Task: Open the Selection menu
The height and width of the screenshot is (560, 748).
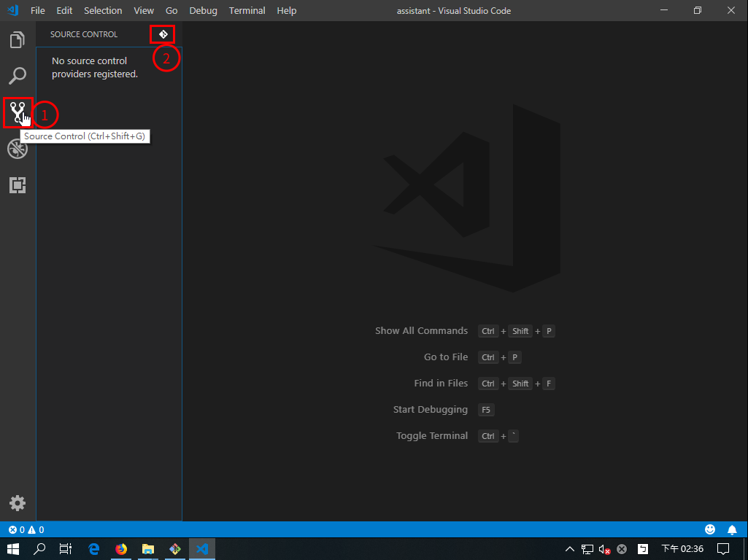Action: point(103,11)
